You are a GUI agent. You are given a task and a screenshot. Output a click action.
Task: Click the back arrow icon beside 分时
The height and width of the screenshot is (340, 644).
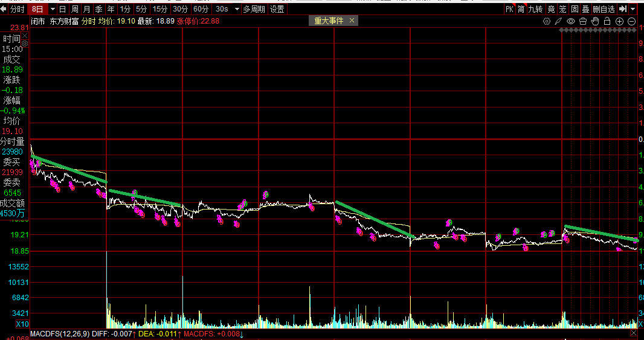4,9
